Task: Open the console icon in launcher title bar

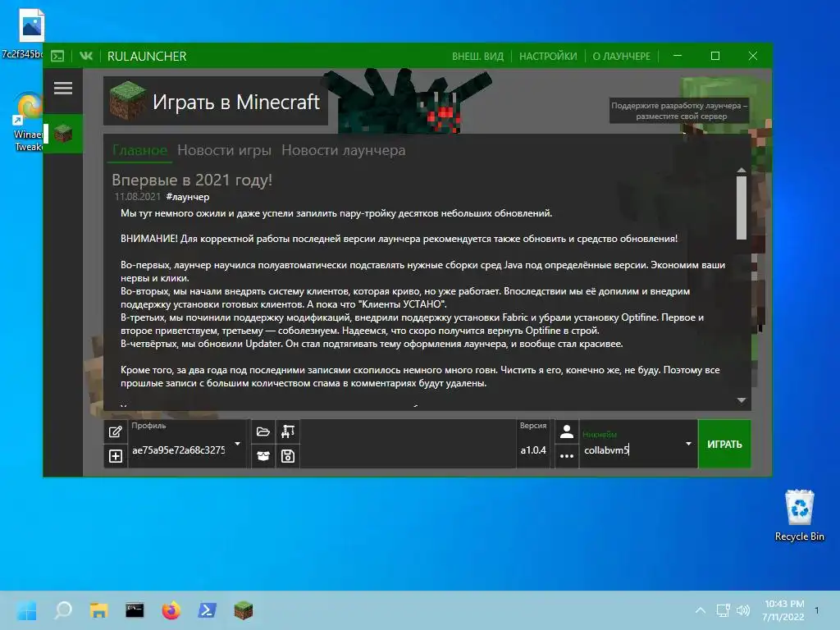Action: 57,56
